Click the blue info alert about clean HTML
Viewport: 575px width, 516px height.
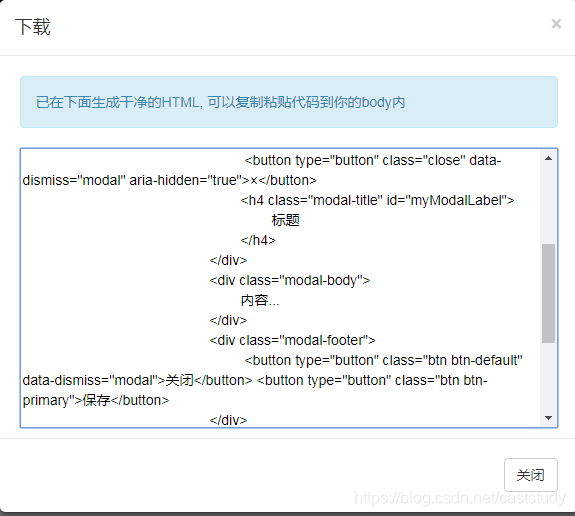point(289,102)
